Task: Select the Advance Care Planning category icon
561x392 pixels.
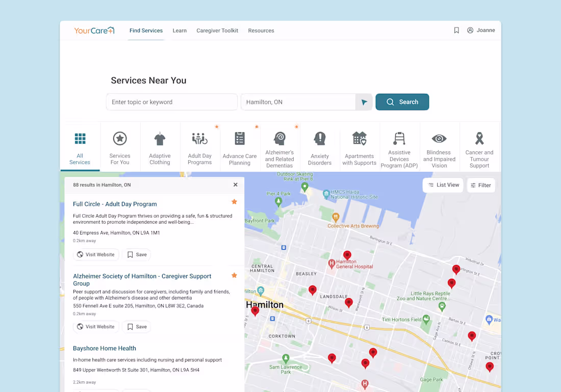Action: point(239,138)
